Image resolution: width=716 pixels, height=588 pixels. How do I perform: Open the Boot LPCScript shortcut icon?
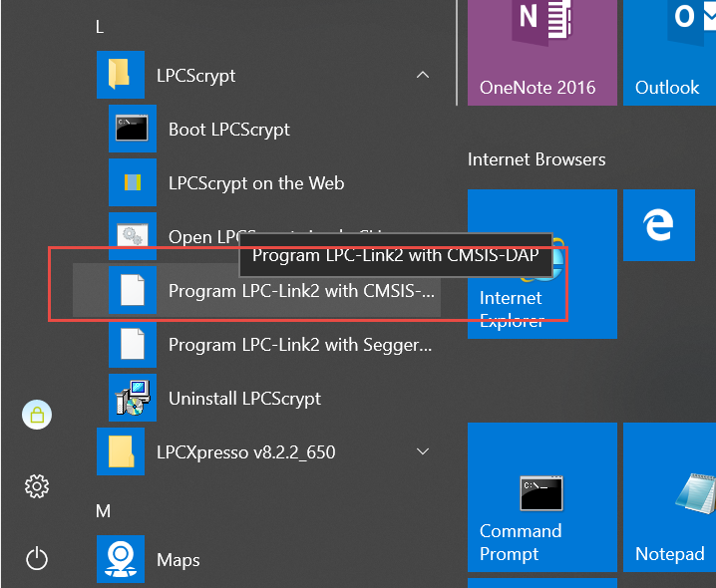click(133, 129)
